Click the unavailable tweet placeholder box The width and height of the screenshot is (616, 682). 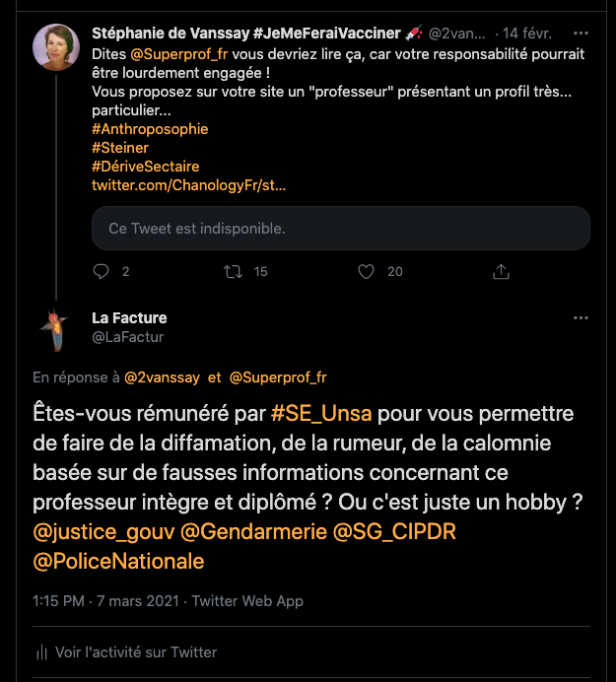pos(341,229)
